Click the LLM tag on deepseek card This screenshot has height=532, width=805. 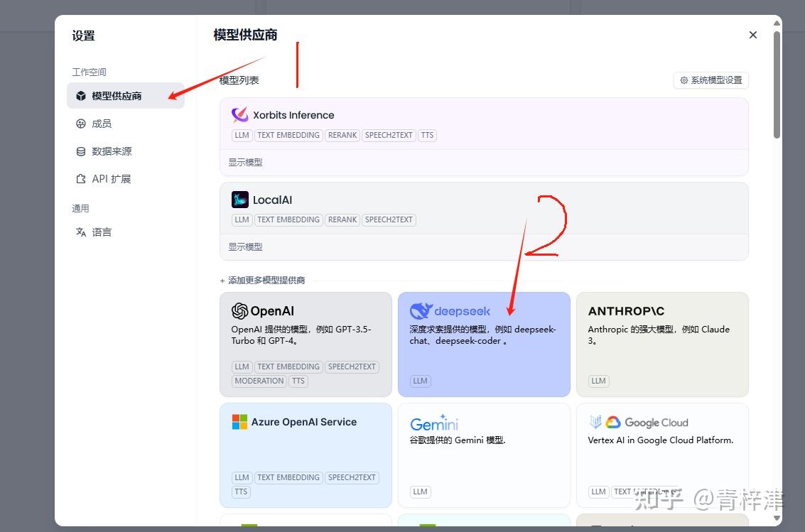point(421,381)
